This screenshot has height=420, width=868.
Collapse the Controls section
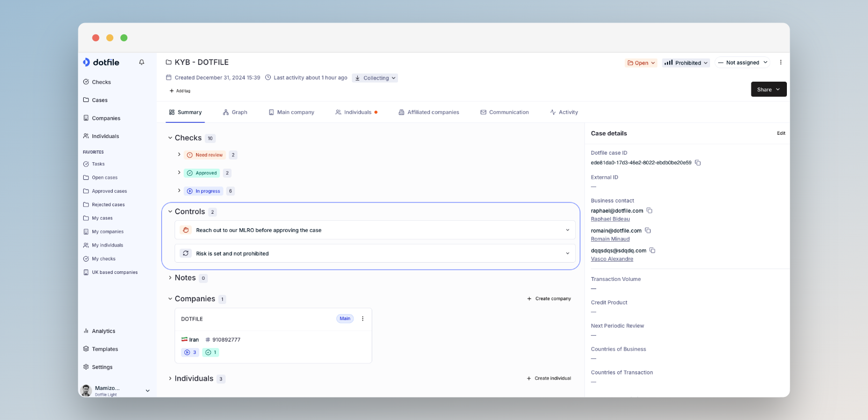click(x=170, y=212)
